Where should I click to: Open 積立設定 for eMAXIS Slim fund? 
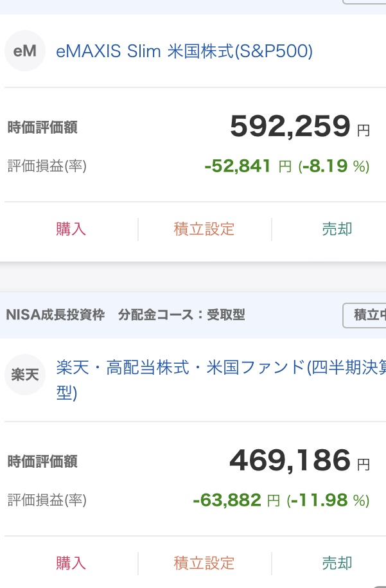204,229
